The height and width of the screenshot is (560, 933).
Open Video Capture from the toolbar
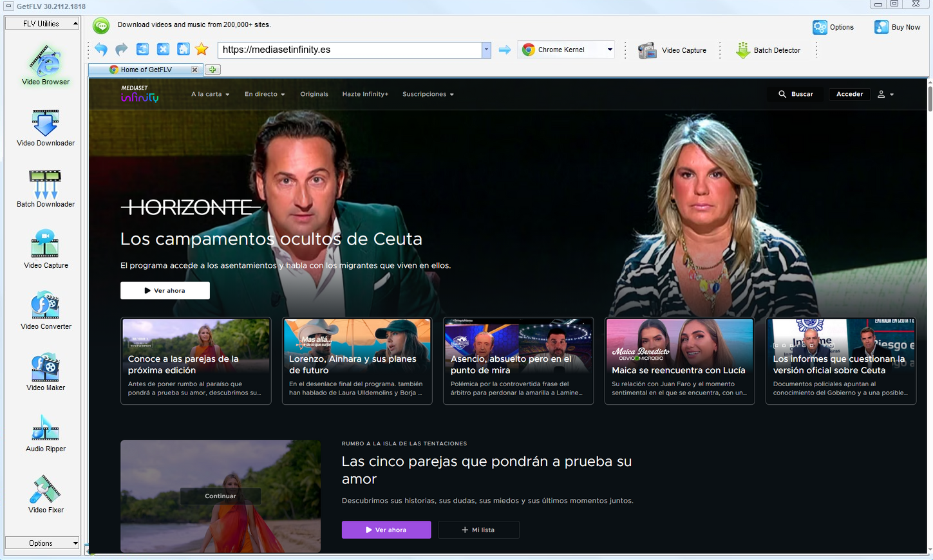672,50
